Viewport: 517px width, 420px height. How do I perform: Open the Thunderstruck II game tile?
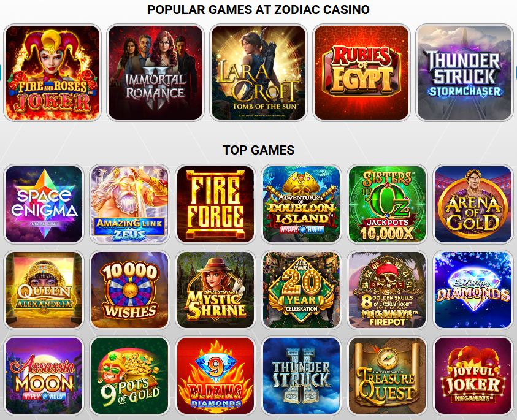click(x=301, y=376)
